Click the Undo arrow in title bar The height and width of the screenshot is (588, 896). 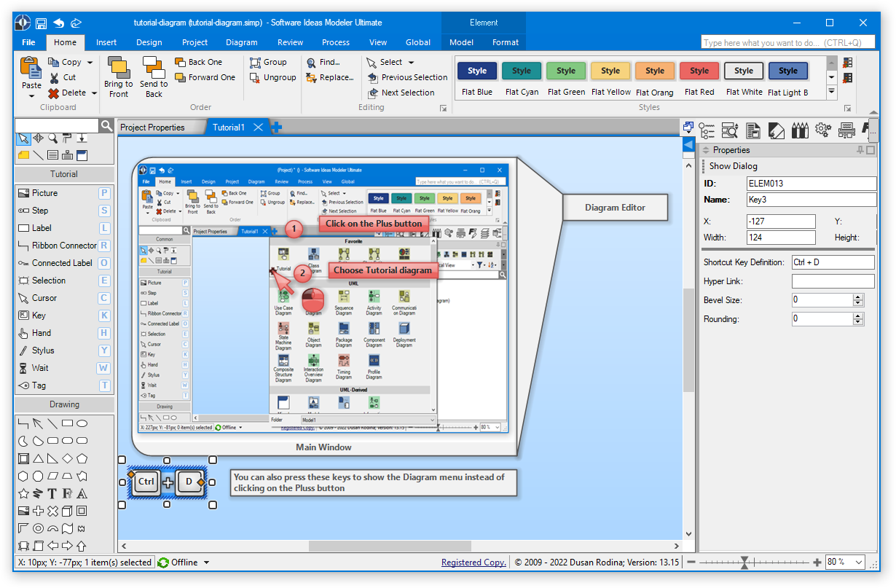[59, 23]
